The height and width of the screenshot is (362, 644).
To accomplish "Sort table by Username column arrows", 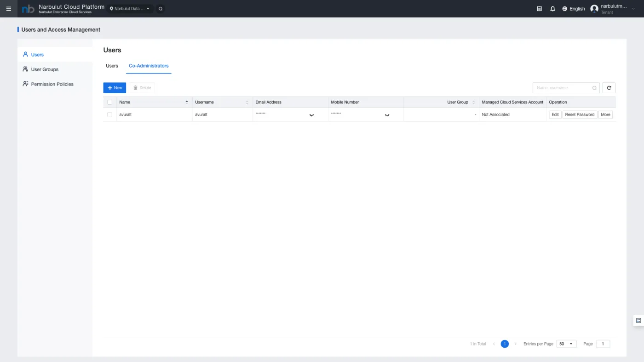I will (x=247, y=102).
